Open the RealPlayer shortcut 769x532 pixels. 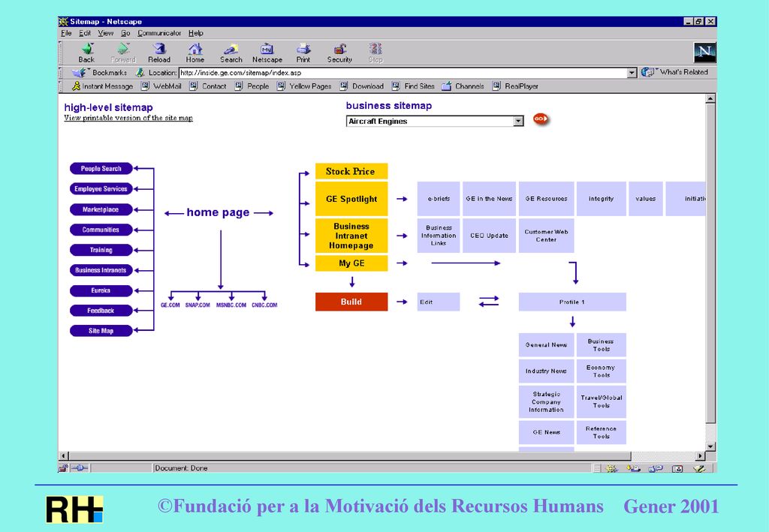pyautogui.click(x=515, y=86)
